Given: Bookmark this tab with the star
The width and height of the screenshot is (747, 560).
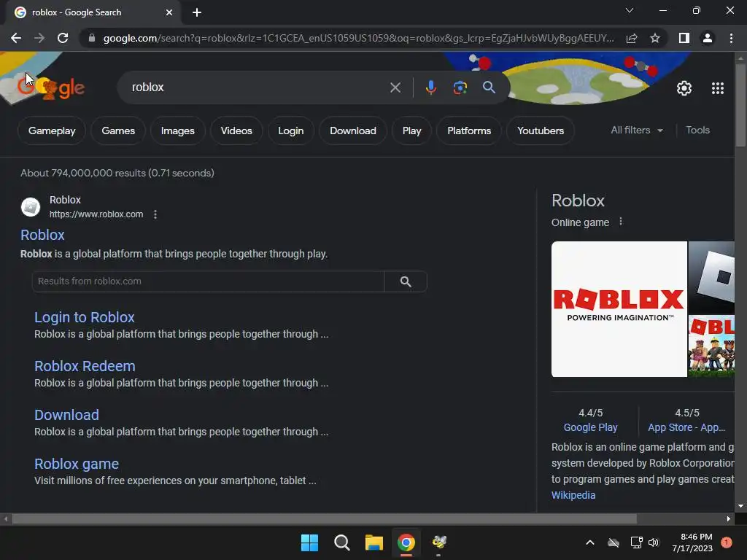Looking at the screenshot, I should point(655,38).
